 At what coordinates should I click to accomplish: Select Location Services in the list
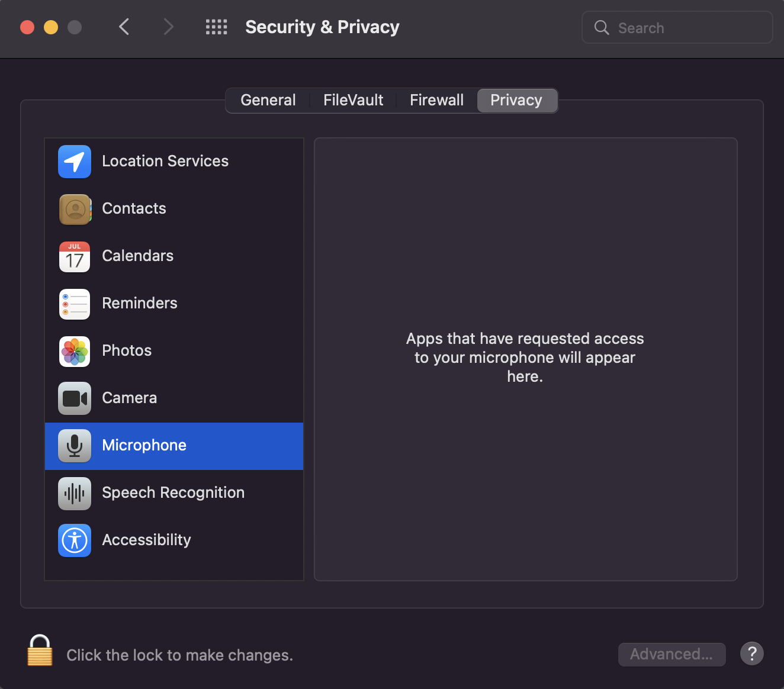tap(174, 162)
